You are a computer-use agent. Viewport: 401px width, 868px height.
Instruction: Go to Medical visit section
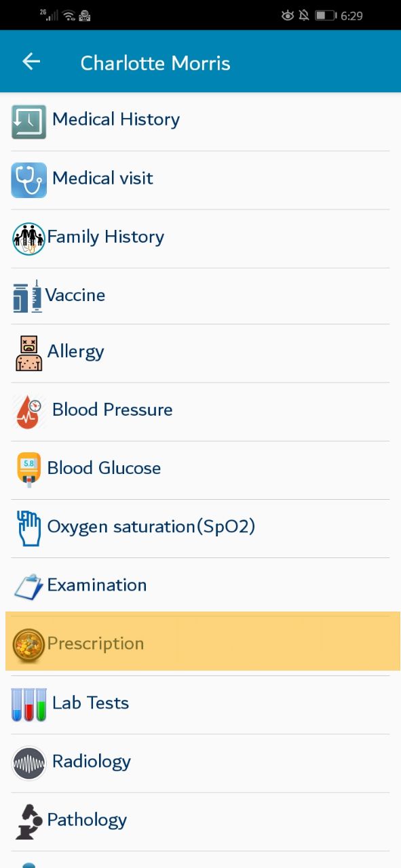(200, 180)
